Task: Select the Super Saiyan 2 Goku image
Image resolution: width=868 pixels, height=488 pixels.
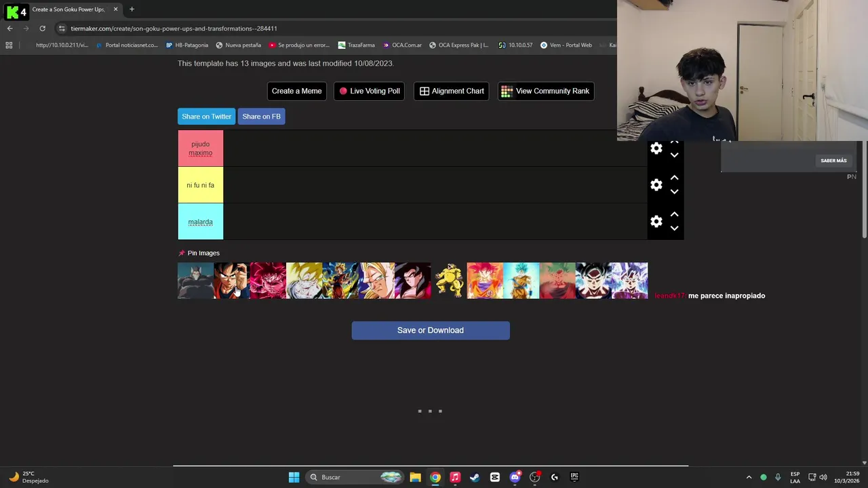Action: pyautogui.click(x=340, y=281)
